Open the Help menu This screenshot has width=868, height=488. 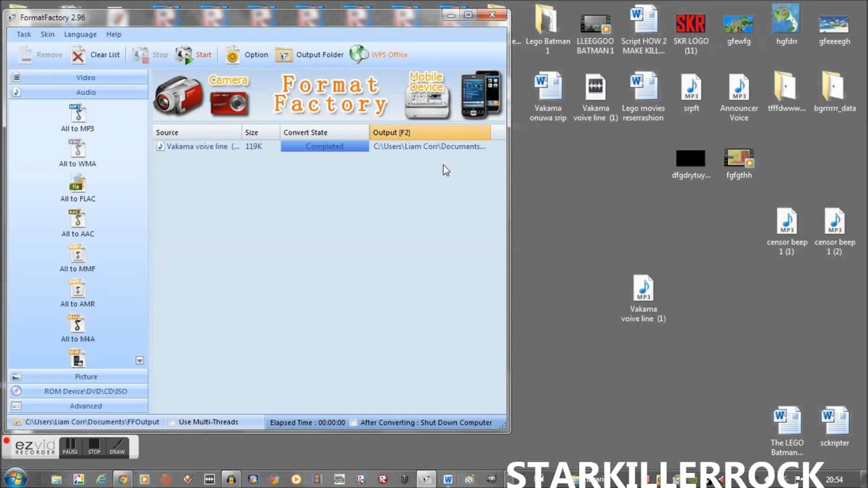pos(113,34)
